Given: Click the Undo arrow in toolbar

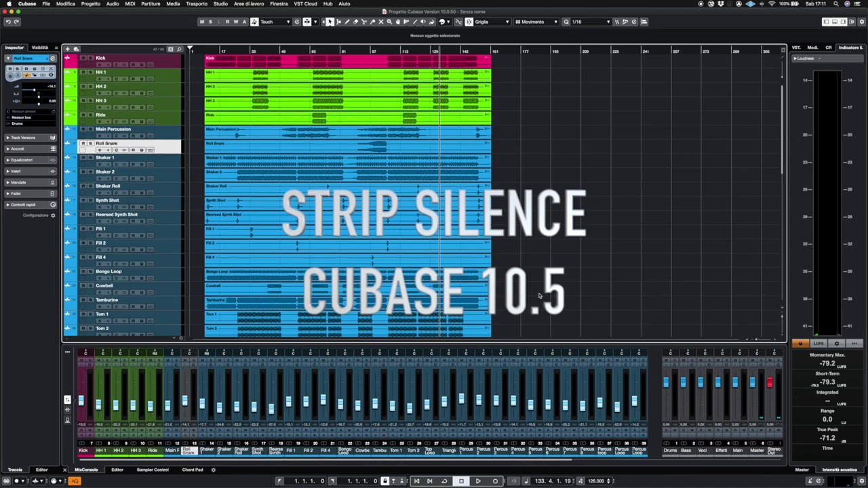Looking at the screenshot, I should click(x=8, y=22).
